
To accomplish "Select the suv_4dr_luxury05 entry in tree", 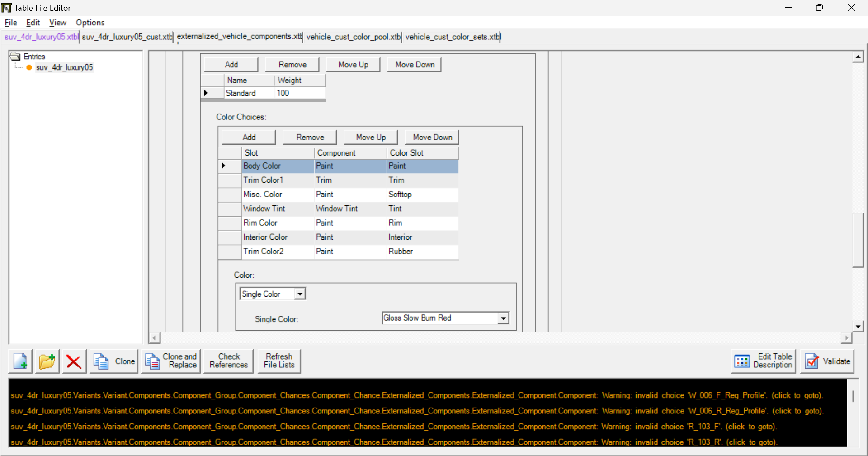I will tap(64, 67).
